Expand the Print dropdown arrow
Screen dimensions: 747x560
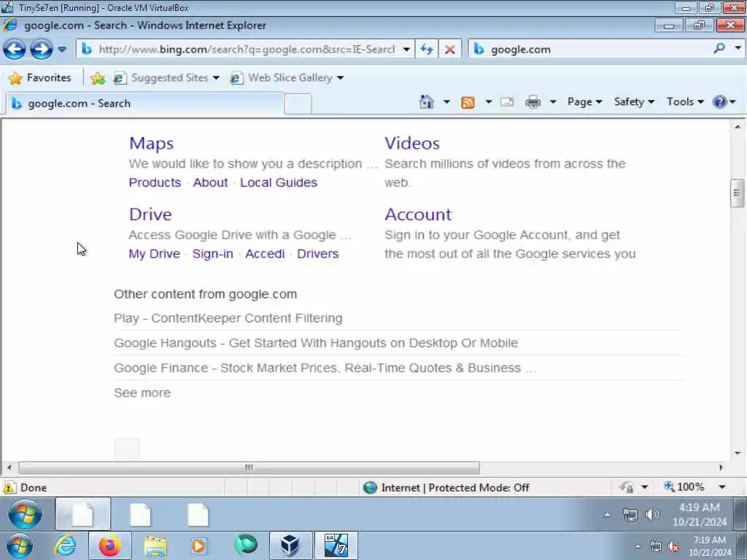click(553, 102)
